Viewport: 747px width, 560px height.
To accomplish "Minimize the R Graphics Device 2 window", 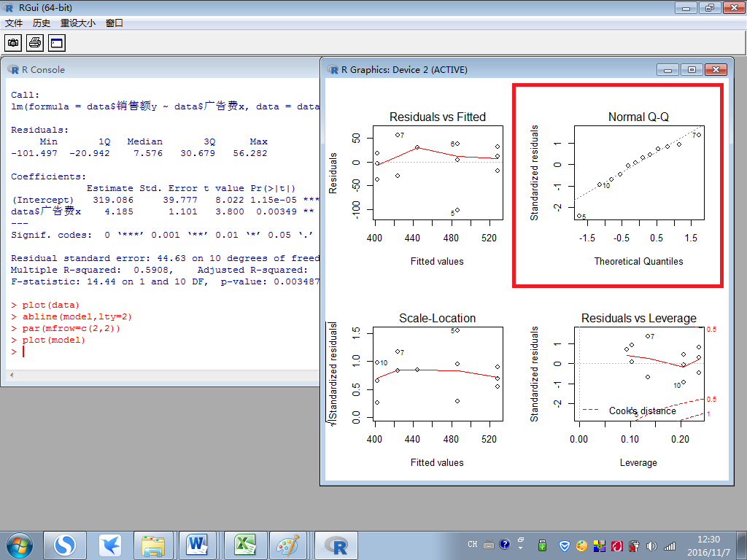I will point(667,70).
